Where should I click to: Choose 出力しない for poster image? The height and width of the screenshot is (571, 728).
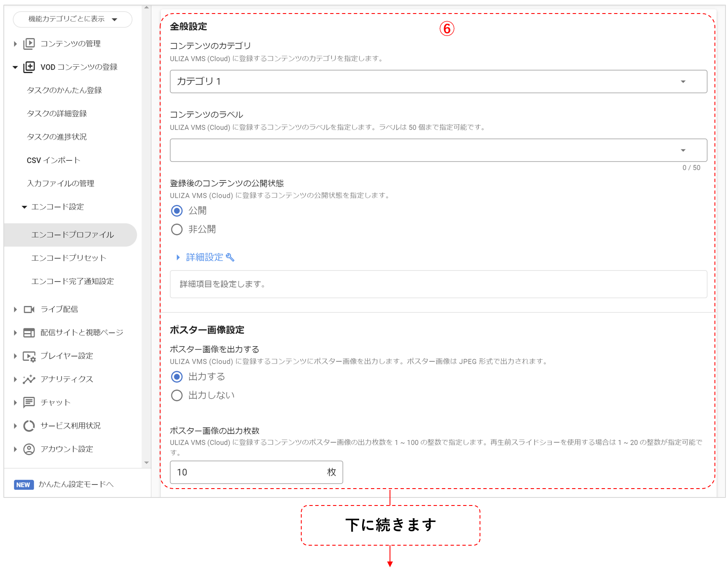(177, 395)
